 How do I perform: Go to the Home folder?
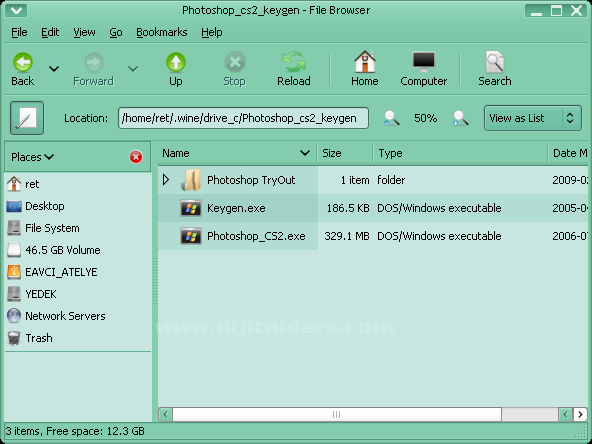[x=364, y=69]
